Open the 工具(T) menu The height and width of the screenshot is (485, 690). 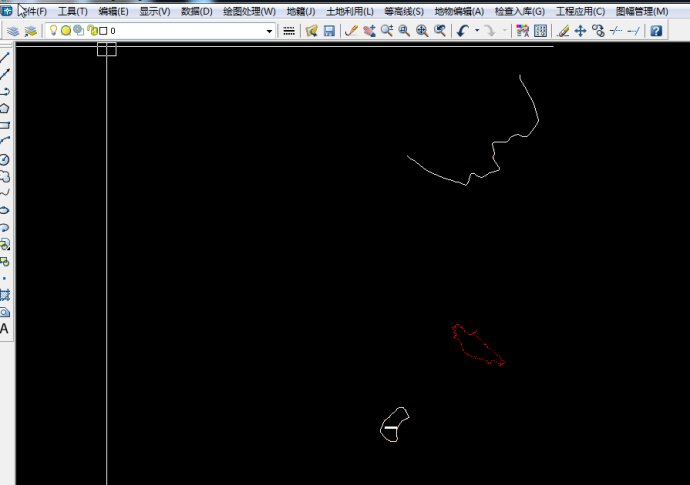[x=72, y=11]
